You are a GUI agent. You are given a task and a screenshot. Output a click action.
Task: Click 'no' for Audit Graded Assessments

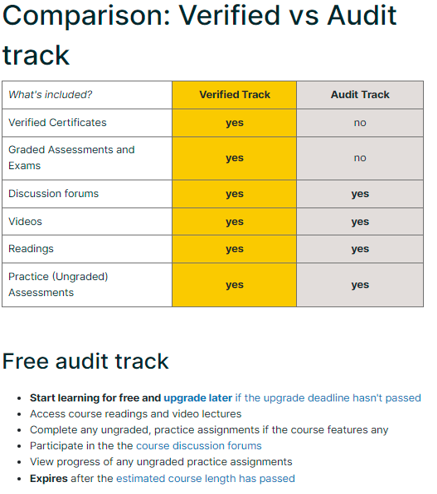tap(360, 158)
